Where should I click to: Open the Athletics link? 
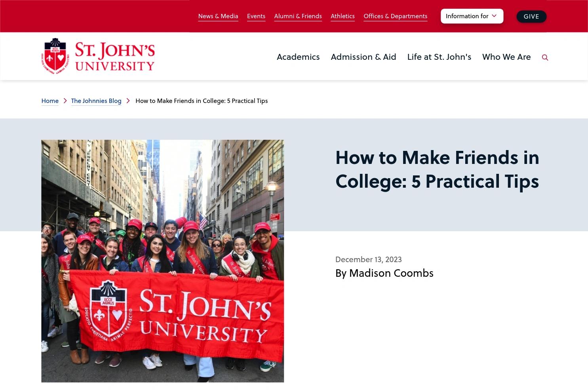(x=343, y=16)
